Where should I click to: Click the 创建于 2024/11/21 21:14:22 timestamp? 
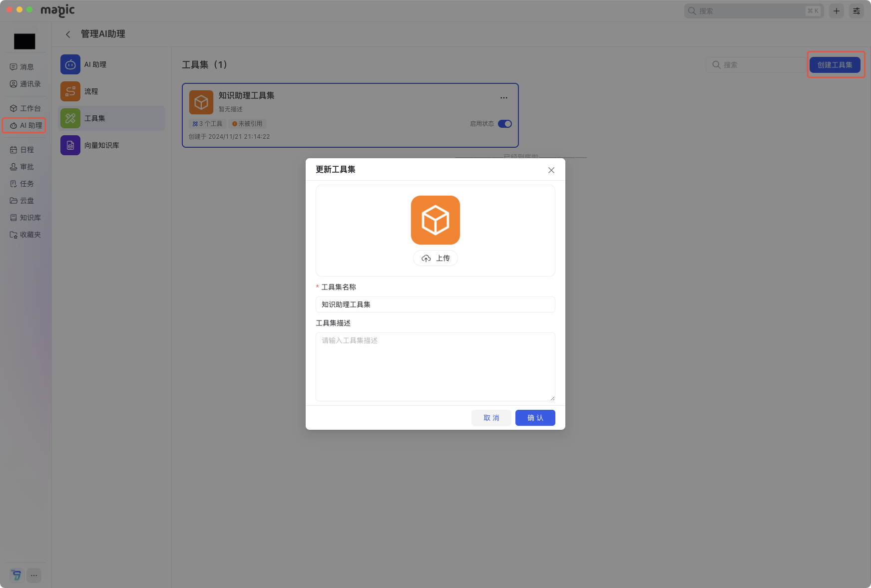pyautogui.click(x=229, y=137)
